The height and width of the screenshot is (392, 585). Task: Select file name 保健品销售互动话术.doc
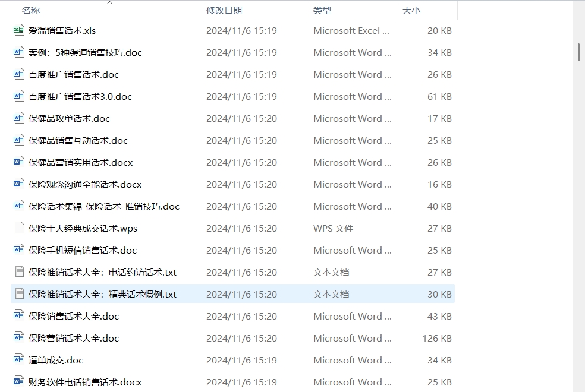[x=78, y=141]
